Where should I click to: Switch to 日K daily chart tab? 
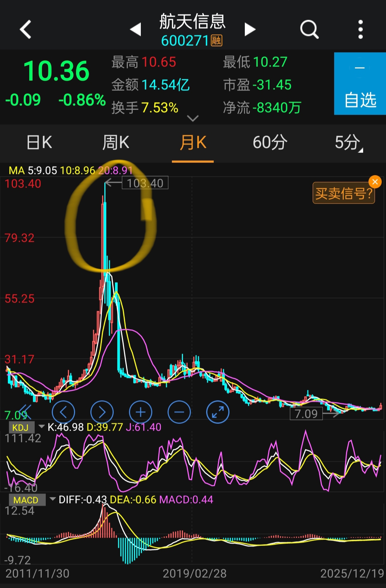(39, 142)
